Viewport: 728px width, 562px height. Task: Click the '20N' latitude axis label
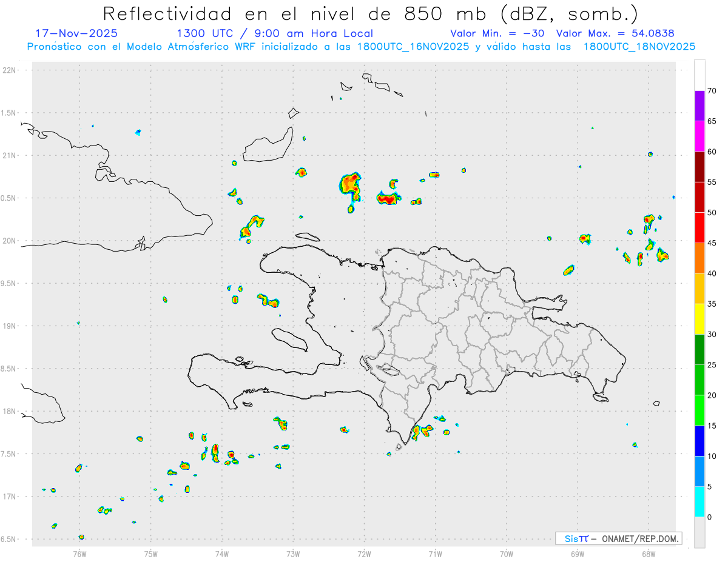click(10, 241)
